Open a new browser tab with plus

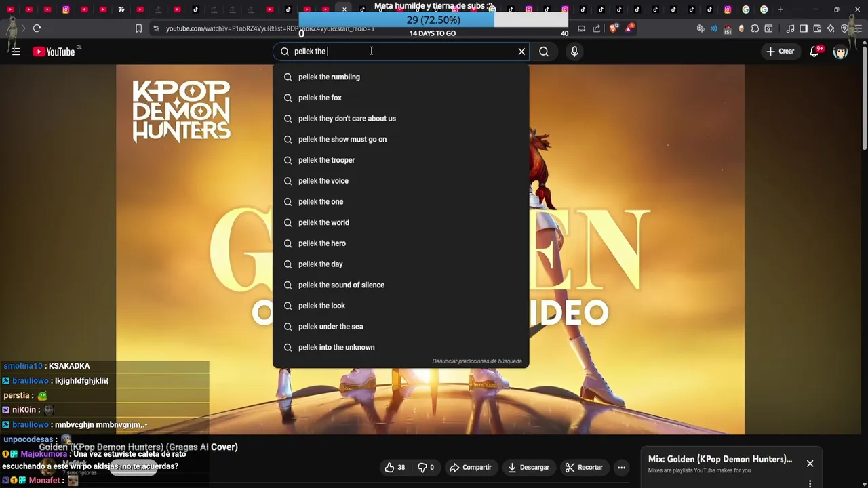tap(781, 9)
